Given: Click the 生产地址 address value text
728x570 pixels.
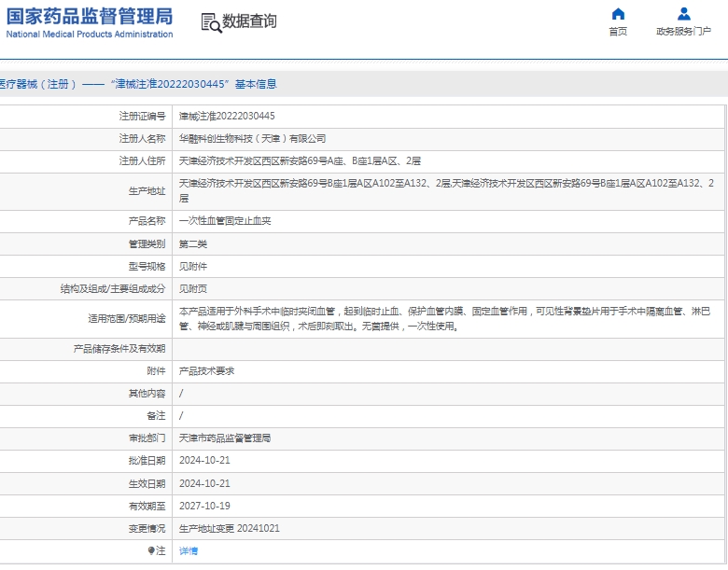Looking at the screenshot, I should (447, 190).
